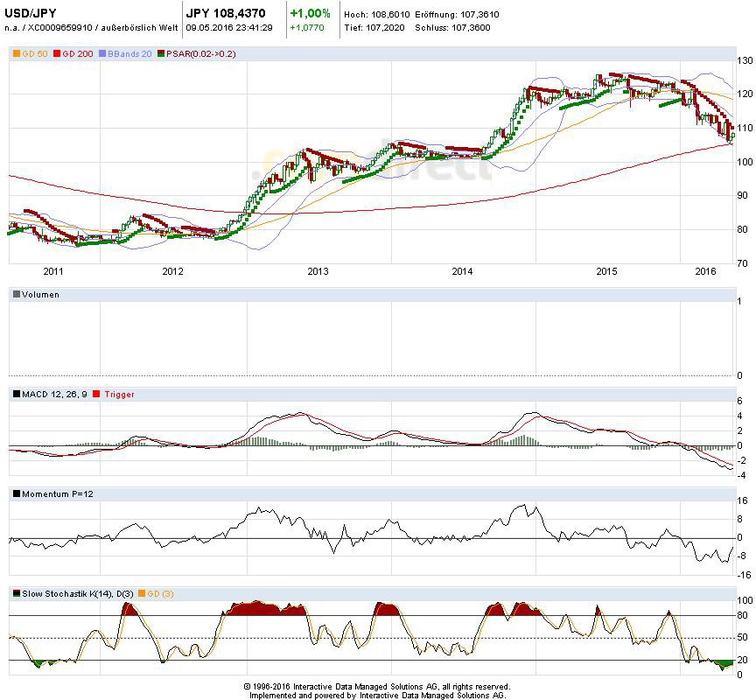Click the black MACD 12, 26, 9 marker
The height and width of the screenshot is (700, 756).
17,395
